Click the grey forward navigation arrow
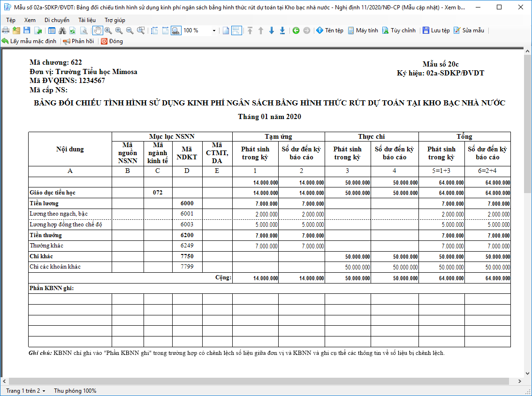The width and height of the screenshot is (532, 396). coord(307,30)
